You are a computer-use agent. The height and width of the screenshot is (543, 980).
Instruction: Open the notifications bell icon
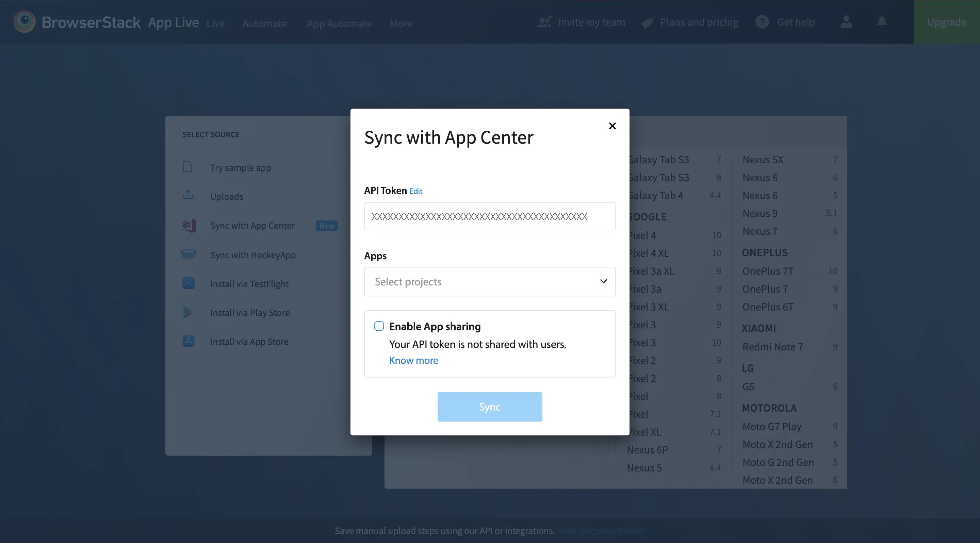[882, 22]
